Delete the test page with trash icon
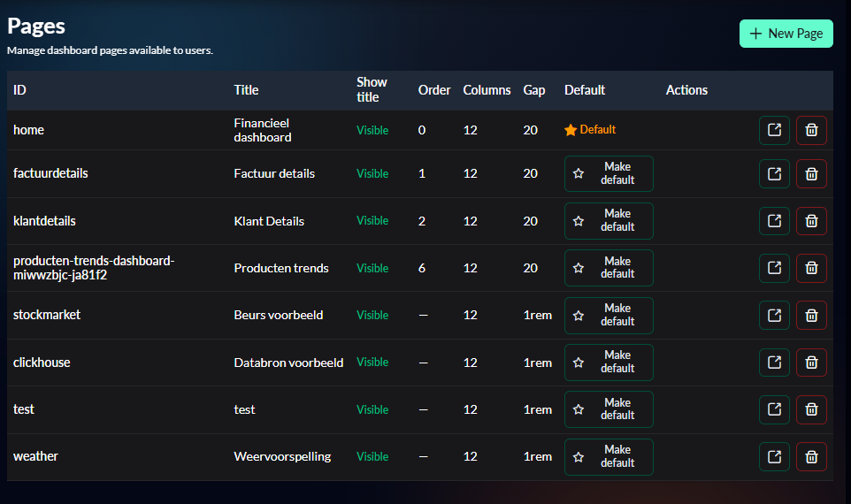Viewport: 851px width, 504px height. (811, 409)
